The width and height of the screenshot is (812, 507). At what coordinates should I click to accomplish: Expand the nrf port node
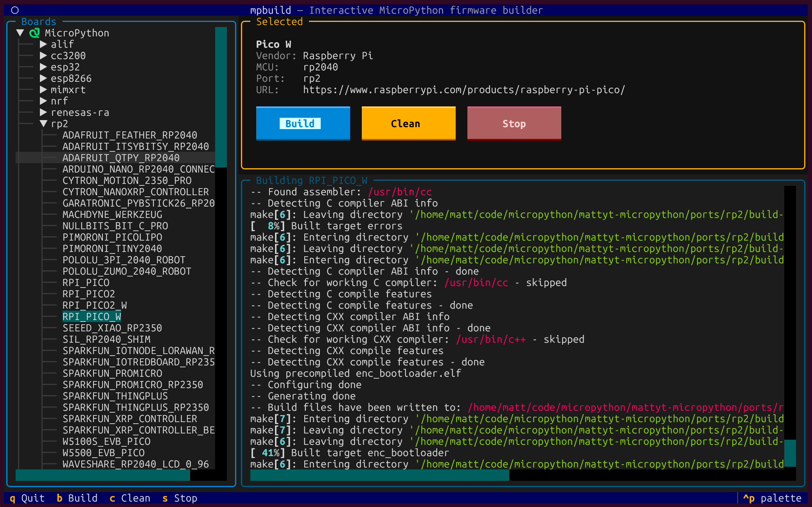tap(43, 101)
